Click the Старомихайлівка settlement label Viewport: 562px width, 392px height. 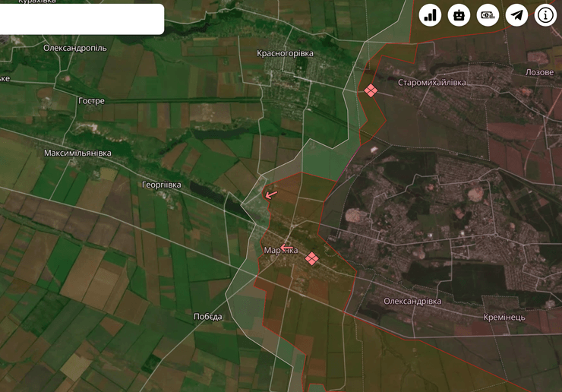[432, 82]
